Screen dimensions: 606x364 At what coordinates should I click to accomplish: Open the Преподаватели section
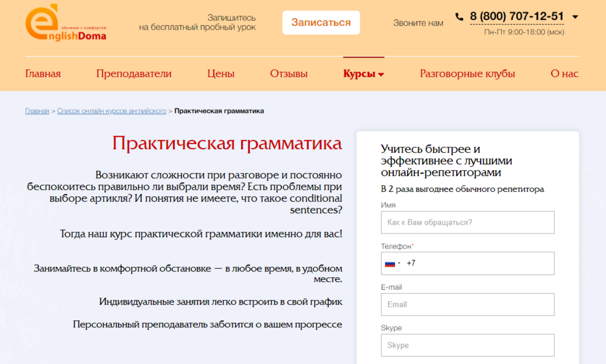(133, 73)
